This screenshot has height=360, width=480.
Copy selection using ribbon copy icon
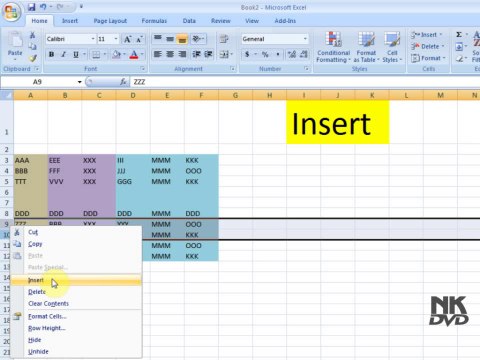pos(32,46)
